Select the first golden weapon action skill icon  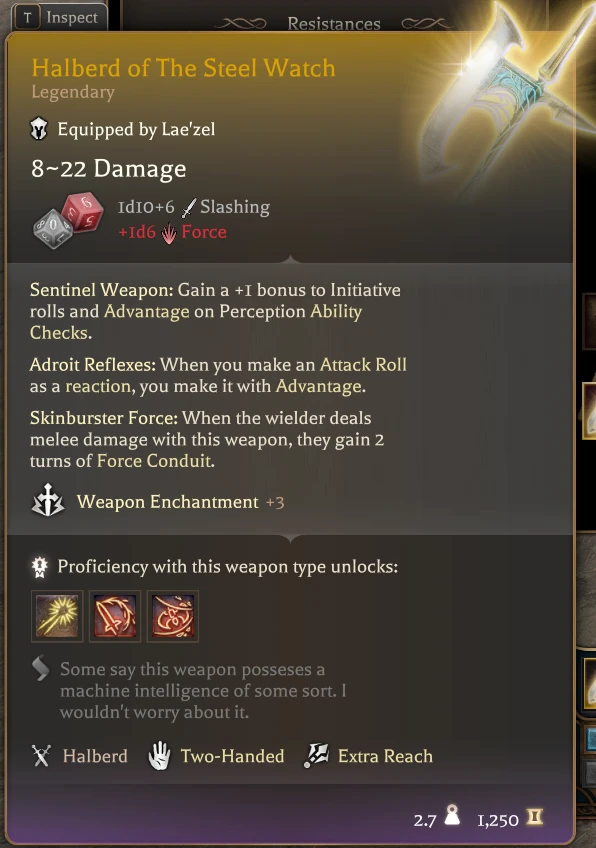coord(57,616)
